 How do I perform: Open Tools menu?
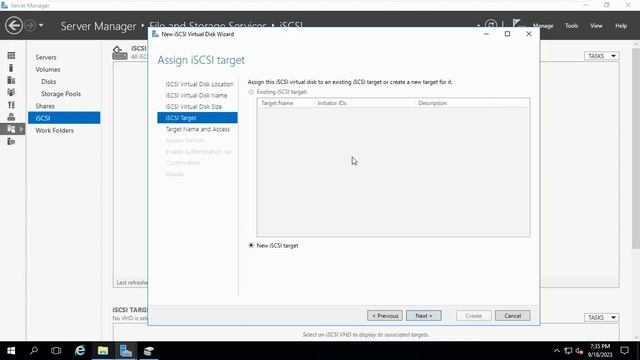point(571,26)
